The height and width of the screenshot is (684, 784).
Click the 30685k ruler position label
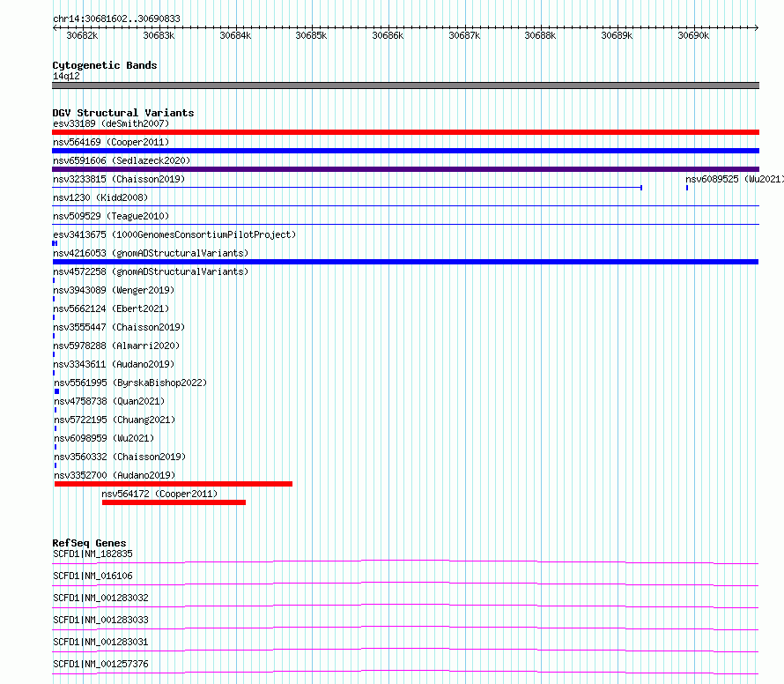(311, 35)
